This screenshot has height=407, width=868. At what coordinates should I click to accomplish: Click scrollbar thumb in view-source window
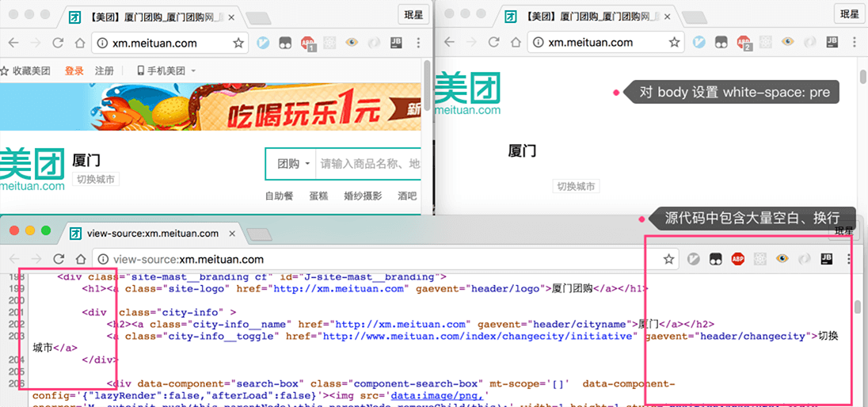pos(858,306)
